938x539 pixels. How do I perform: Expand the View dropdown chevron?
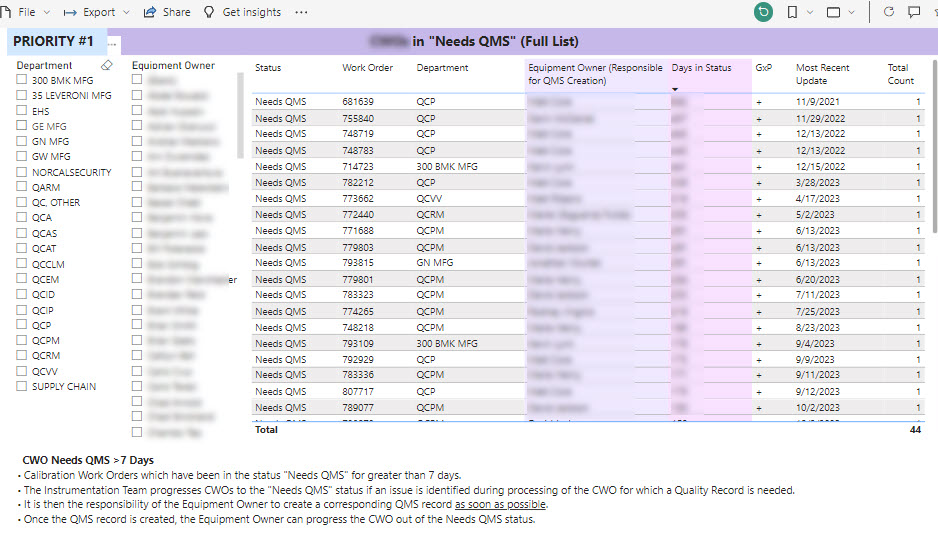pos(852,12)
